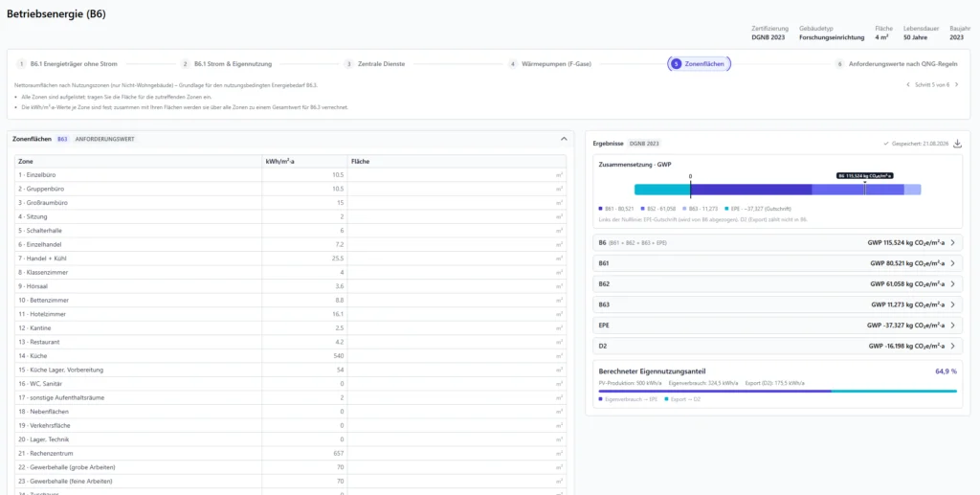Click the B63 badge beside Zonenflächen

(x=62, y=139)
